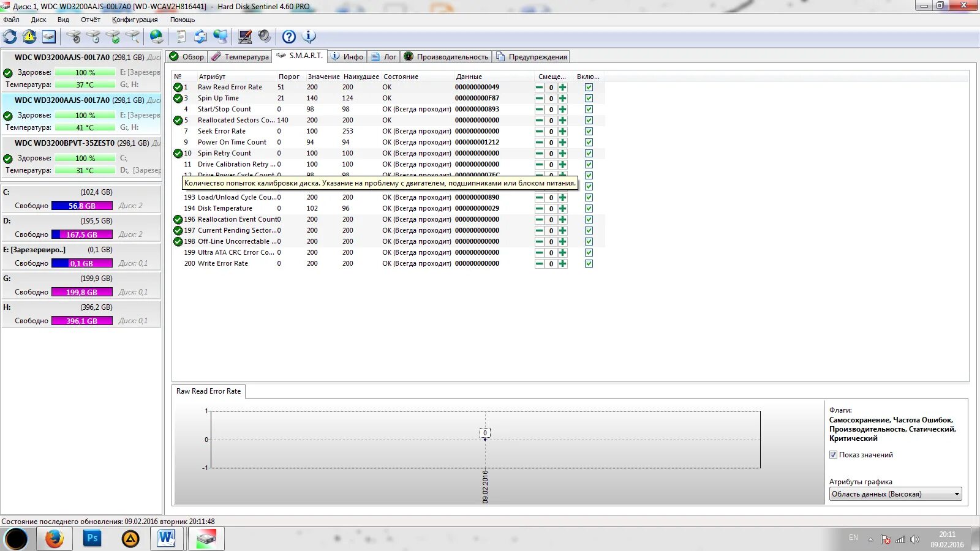Click the refresh disk information toolbar icon
Image resolution: width=980 pixels, height=551 pixels.
pyautogui.click(x=10, y=37)
